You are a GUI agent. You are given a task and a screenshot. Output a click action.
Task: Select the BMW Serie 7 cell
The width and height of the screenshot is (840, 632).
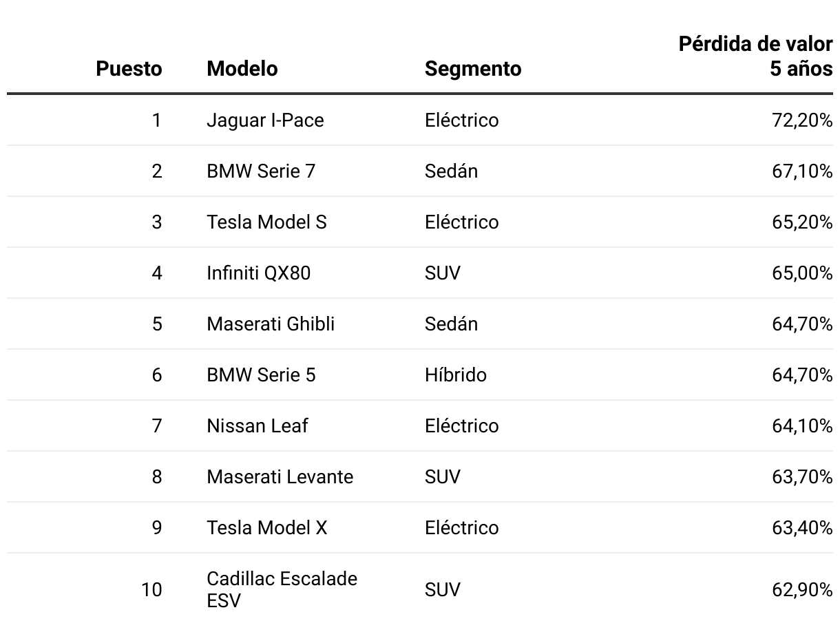261,171
